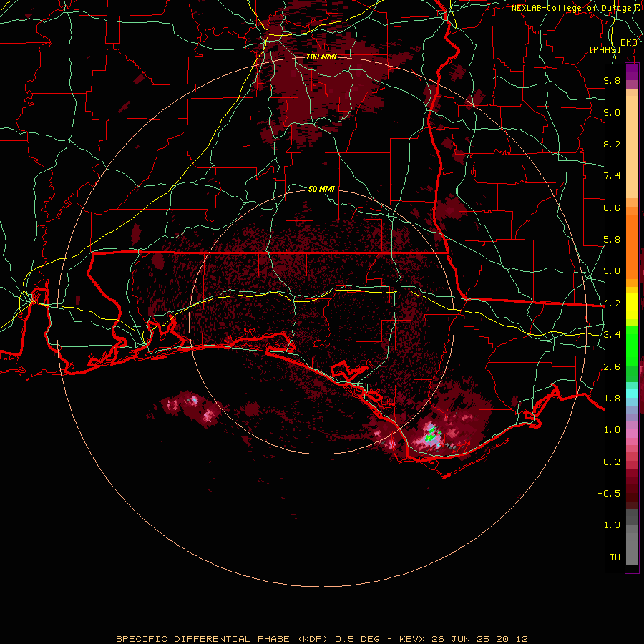Pick the cyan segment of the color bar
644x644 pixels.
(x=632, y=394)
